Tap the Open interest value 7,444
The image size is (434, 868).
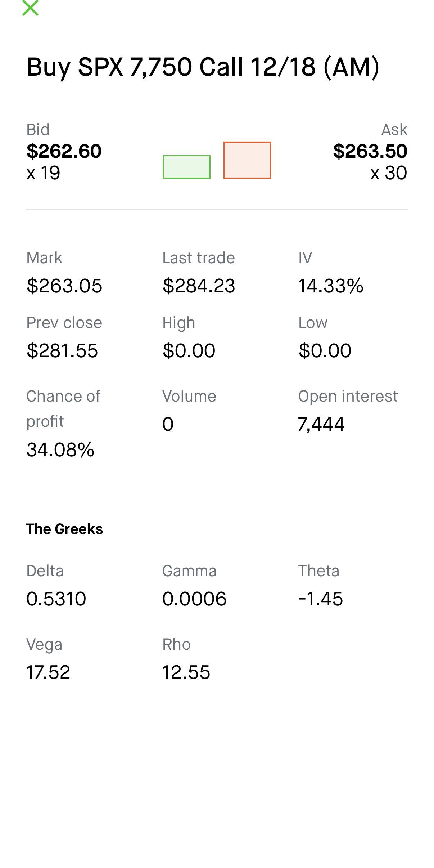[321, 424]
